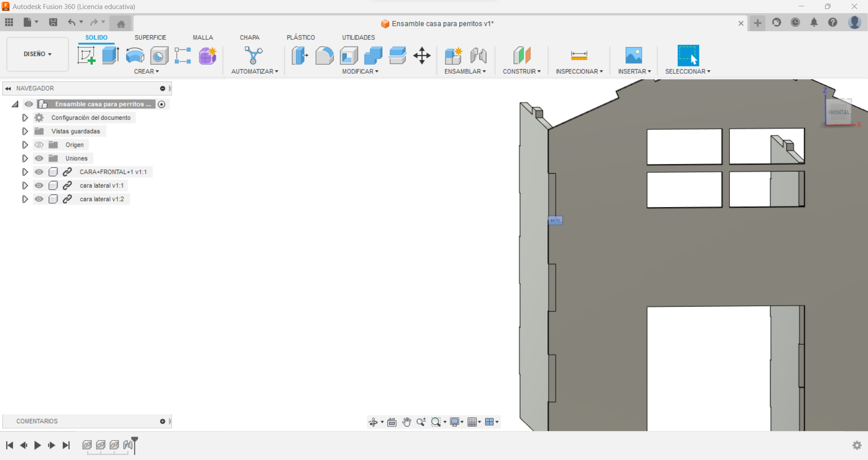
Task: Expand Vistas guardadas tree node
Action: pyautogui.click(x=25, y=131)
